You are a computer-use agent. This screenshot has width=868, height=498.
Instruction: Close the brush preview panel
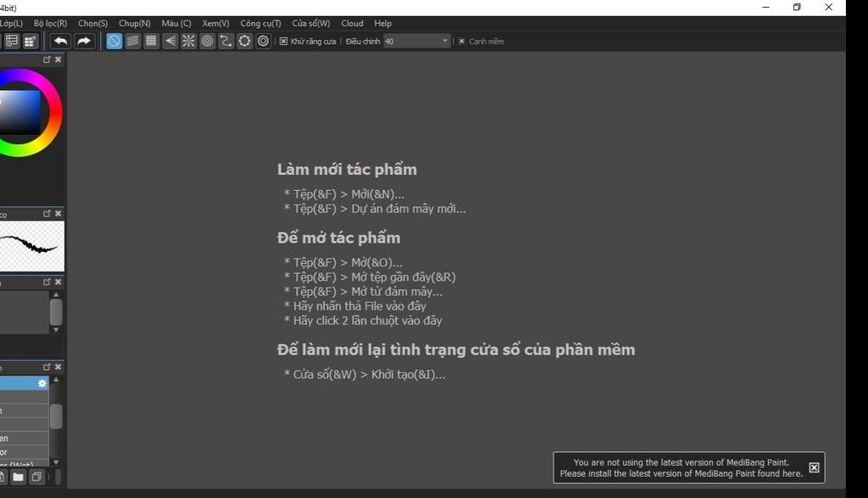click(58, 213)
